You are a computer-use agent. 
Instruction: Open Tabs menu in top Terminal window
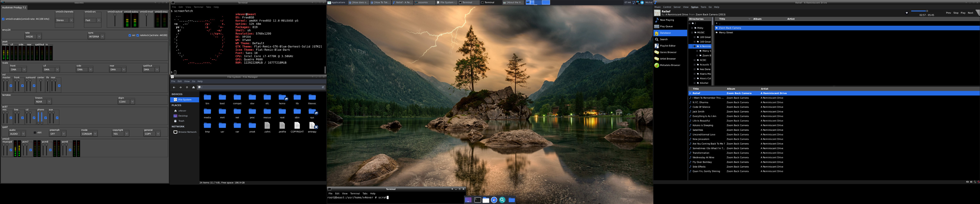208,7
